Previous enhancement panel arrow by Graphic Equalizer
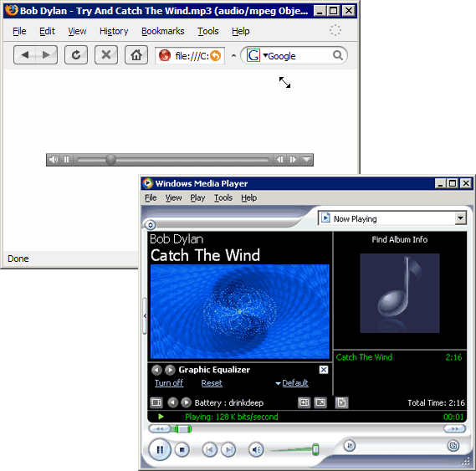This screenshot has width=476, height=471. [x=156, y=370]
